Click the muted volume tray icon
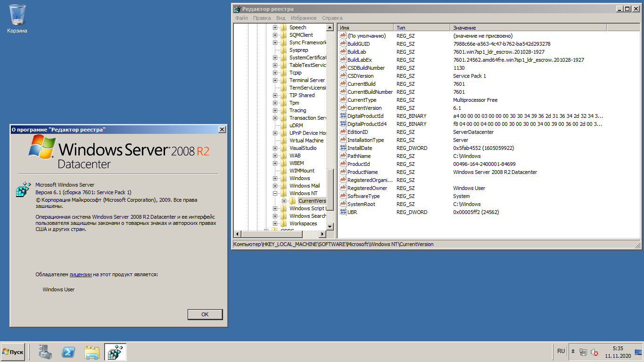Screen dimensions: 644x362 click(x=594, y=352)
